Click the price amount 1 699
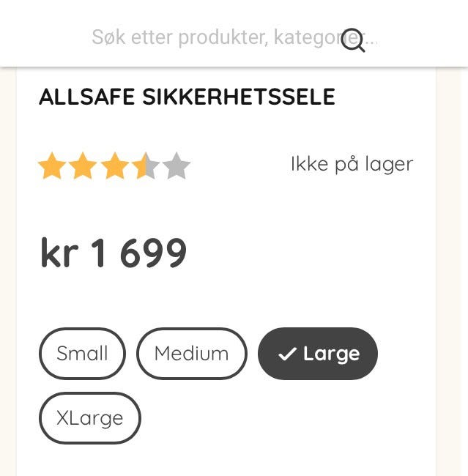Viewport: 468px width, 476px height. tap(138, 253)
